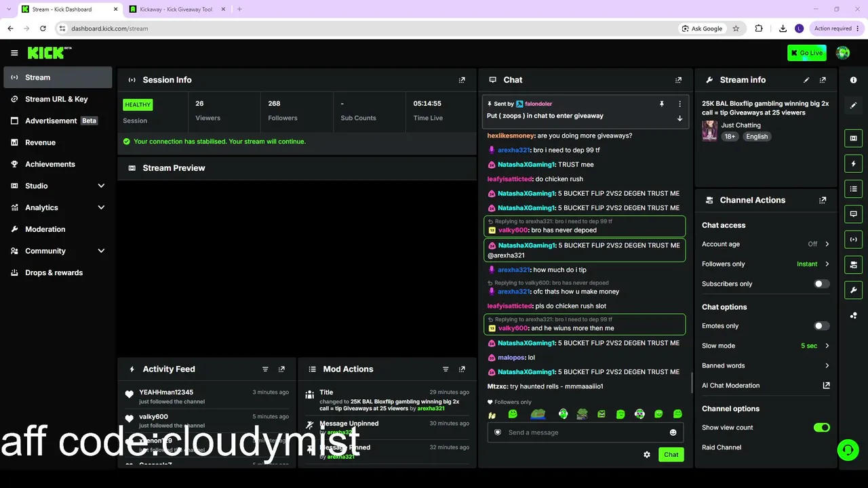This screenshot has height=488, width=868.
Task: Click the Kick logo
Action: [49, 53]
